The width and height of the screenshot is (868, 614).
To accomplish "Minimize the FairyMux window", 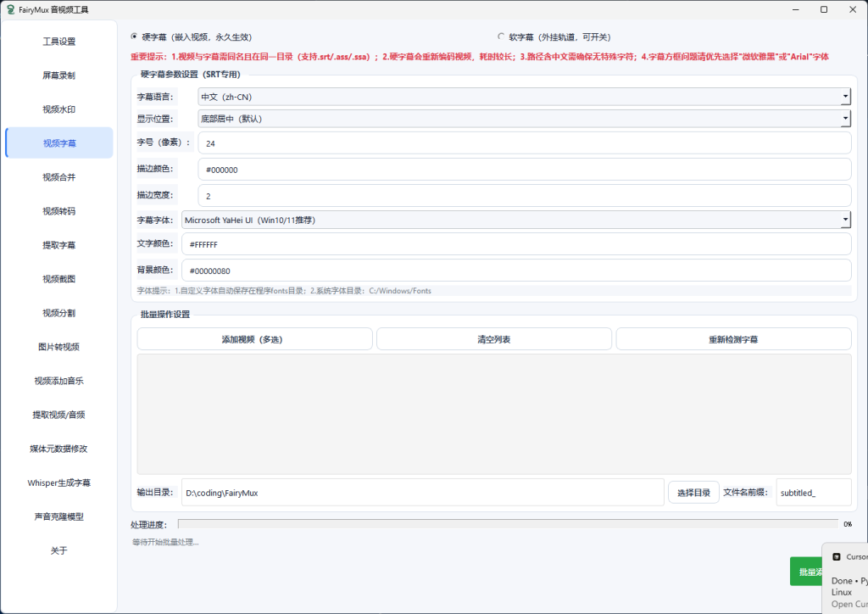I will coord(795,9).
